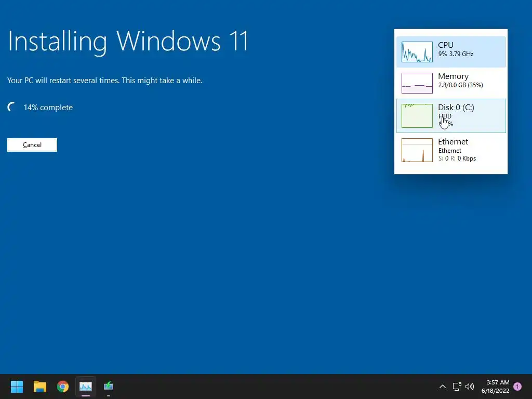Select the CPU performance item
This screenshot has width=532, height=399.
(451, 52)
